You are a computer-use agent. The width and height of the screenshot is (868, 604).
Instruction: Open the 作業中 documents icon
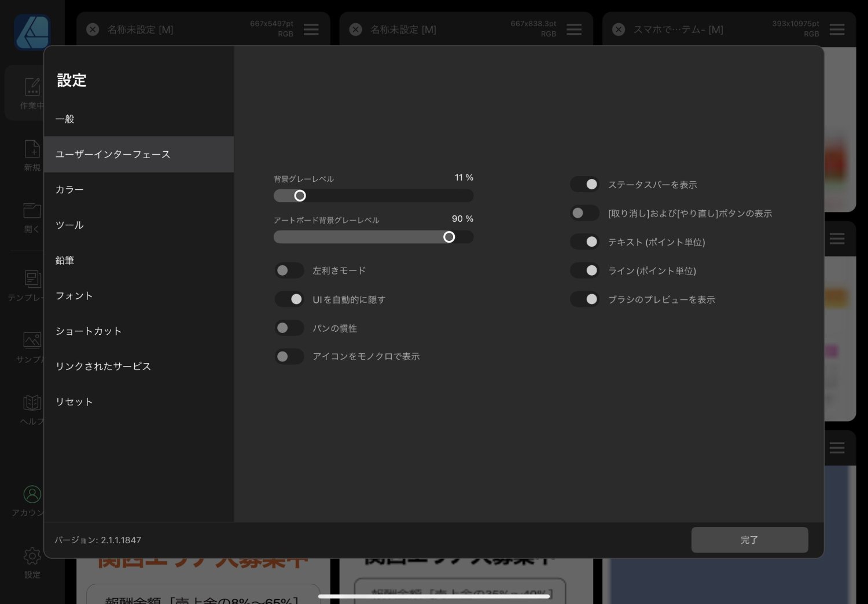[32, 87]
